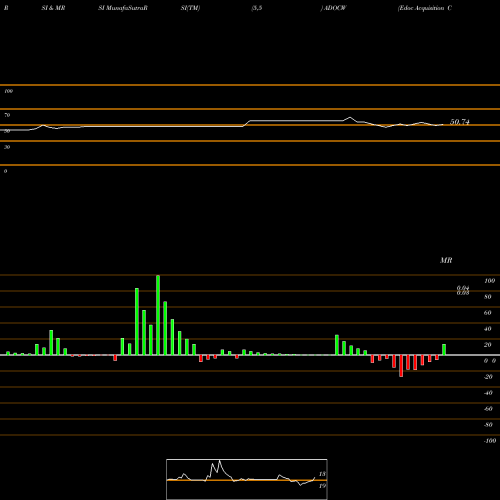Select the deepest red bar in MR histogram

[401, 366]
